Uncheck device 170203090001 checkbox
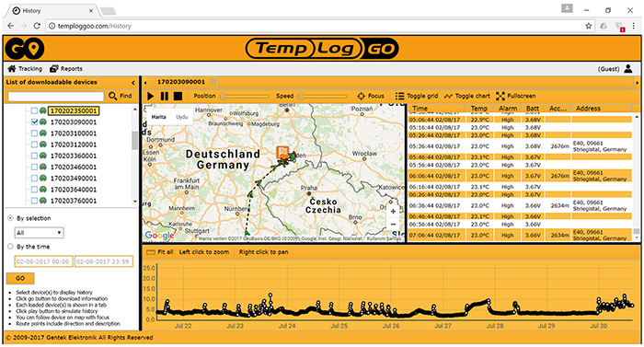This screenshot has height=347, width=644. click(34, 122)
